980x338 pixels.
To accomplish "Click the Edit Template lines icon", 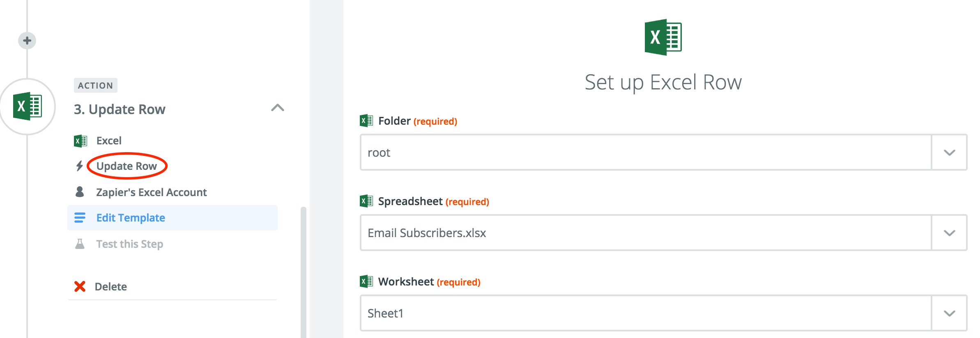I will 80,218.
